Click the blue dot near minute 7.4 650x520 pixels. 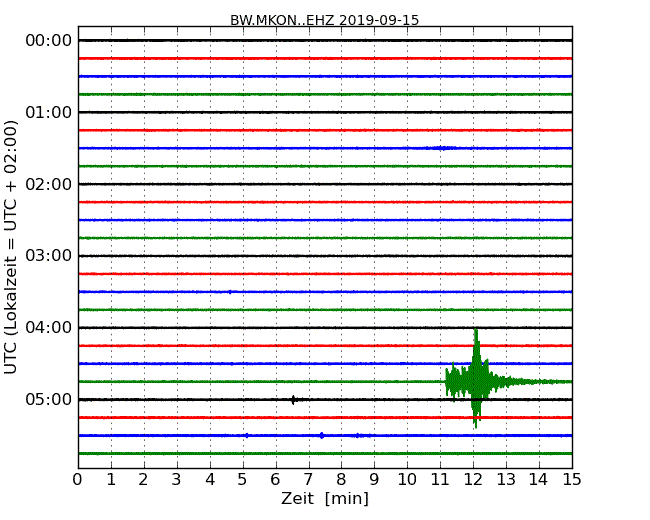coord(322,435)
